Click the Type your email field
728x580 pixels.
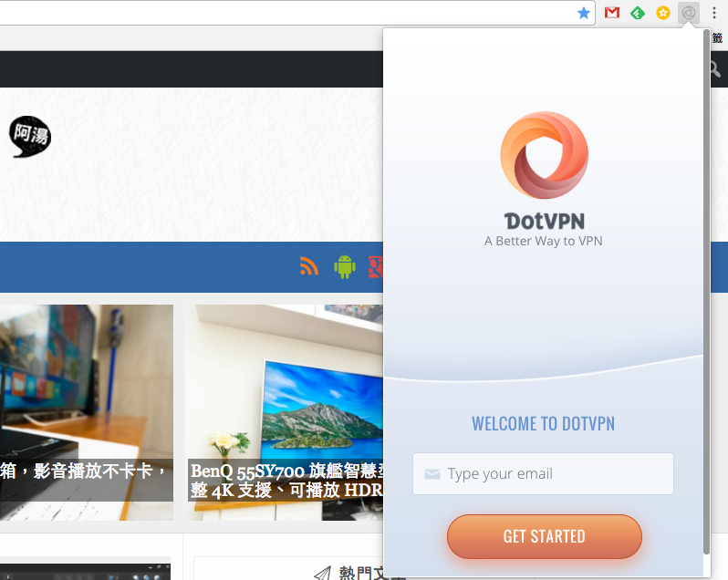(543, 473)
